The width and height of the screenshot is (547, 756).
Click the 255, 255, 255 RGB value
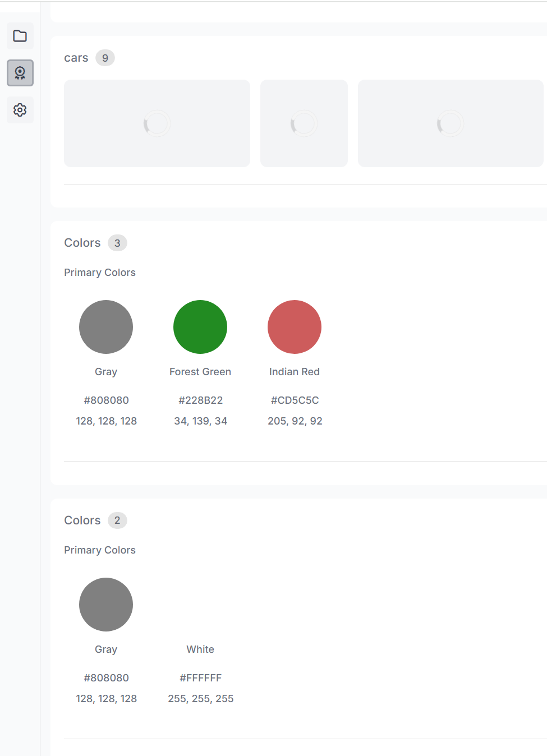200,699
